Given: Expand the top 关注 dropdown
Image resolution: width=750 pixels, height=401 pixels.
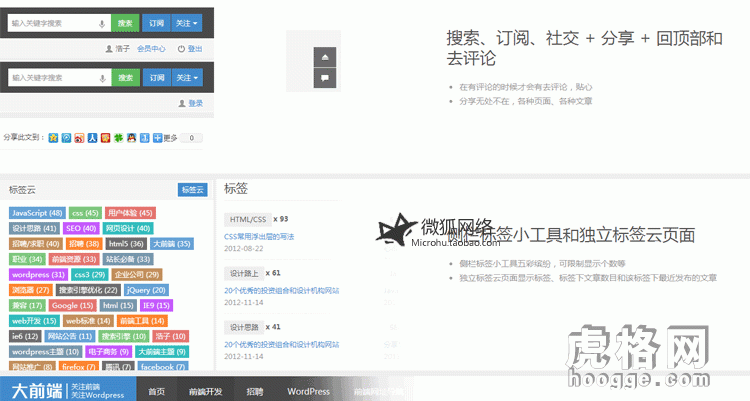Looking at the screenshot, I should pyautogui.click(x=187, y=22).
